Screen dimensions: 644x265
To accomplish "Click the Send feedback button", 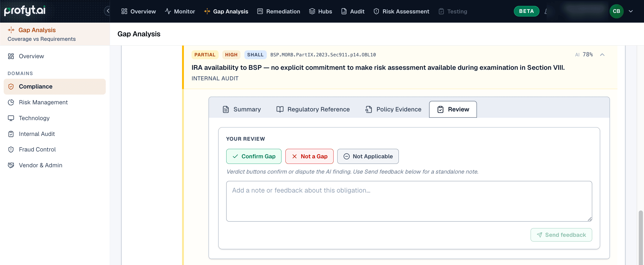I will (561, 235).
